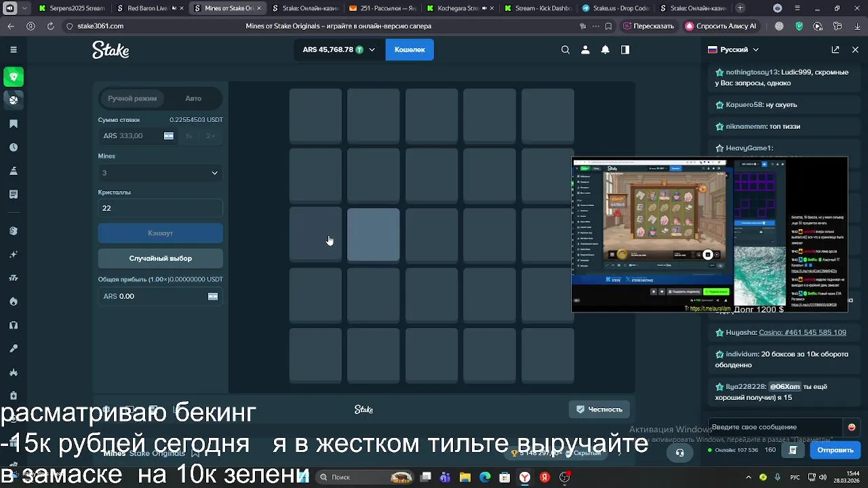Open the «Честность» fairness button
This screenshot has width=868, height=488.
[x=599, y=409]
